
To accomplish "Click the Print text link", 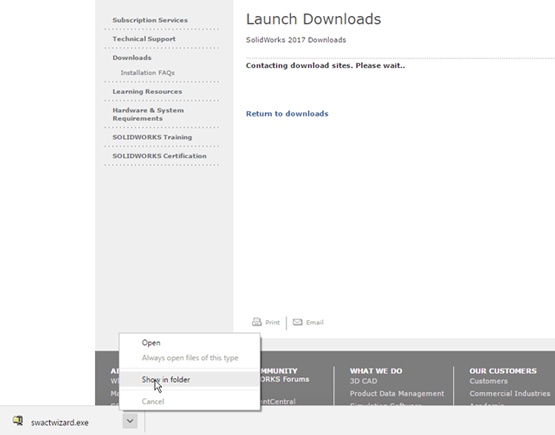I will coord(273,322).
